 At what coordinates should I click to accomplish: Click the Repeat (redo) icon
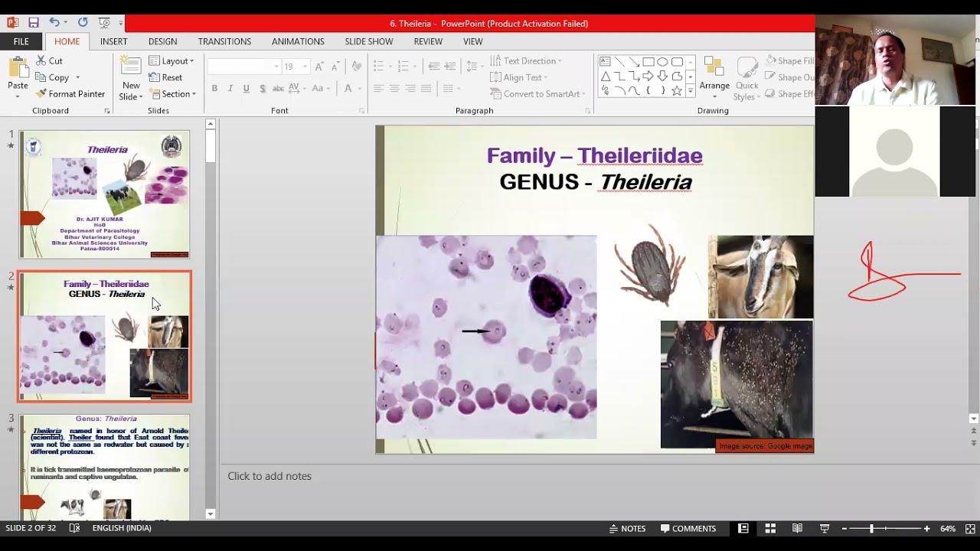coord(83,23)
